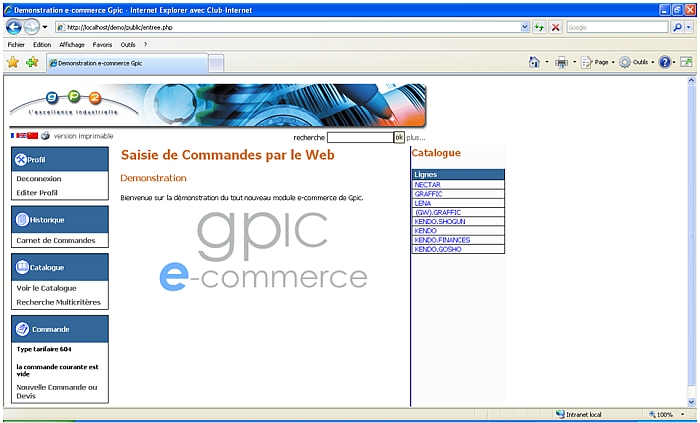
Task: Open the Affichage menu
Action: click(x=72, y=45)
